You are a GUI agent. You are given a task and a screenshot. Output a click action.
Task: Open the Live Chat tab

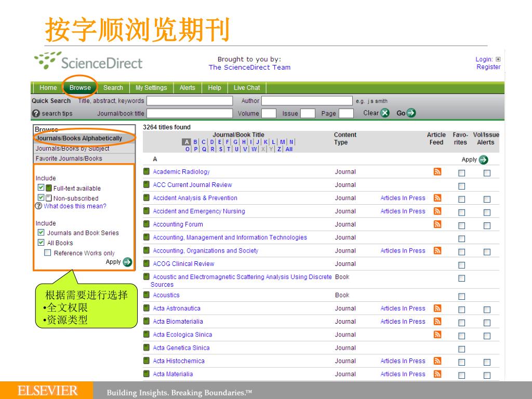tap(247, 87)
